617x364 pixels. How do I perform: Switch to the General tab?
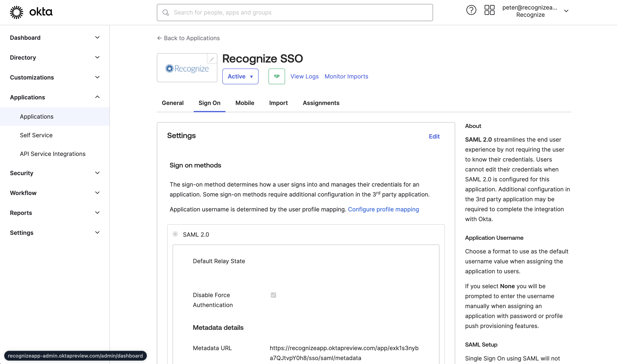coord(173,103)
